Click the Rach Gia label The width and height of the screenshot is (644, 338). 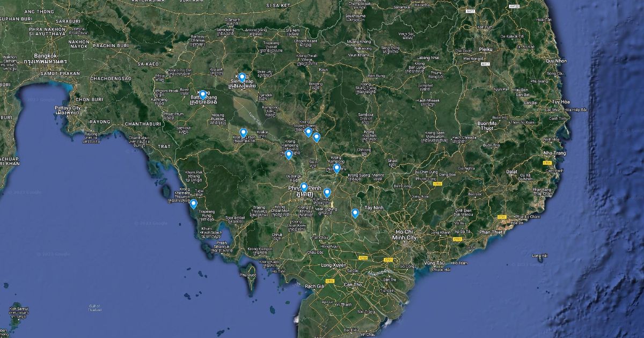(313, 286)
